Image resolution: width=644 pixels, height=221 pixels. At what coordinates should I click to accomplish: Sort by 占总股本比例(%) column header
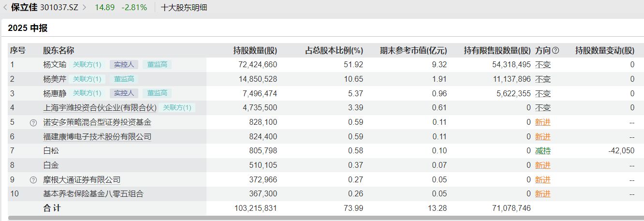click(334, 50)
